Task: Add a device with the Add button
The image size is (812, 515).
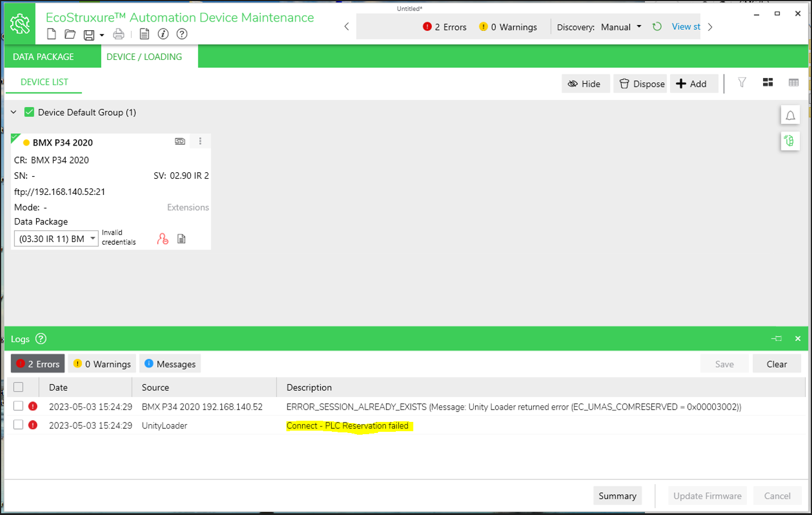Action: pos(694,84)
